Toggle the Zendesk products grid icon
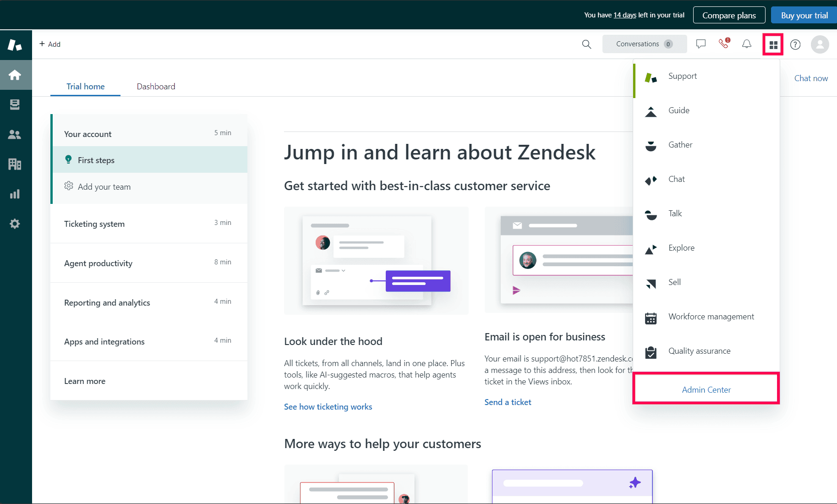The width and height of the screenshot is (837, 504). click(x=773, y=44)
